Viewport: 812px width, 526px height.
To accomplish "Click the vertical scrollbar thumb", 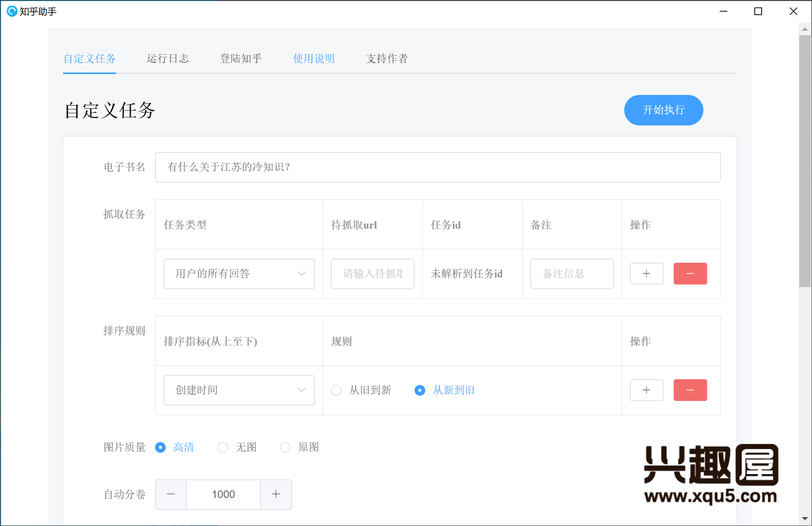I will pyautogui.click(x=805, y=161).
